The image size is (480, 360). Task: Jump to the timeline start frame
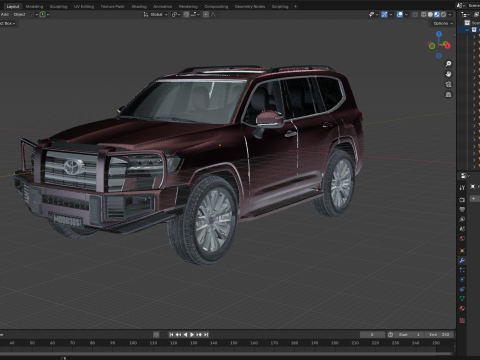171,334
